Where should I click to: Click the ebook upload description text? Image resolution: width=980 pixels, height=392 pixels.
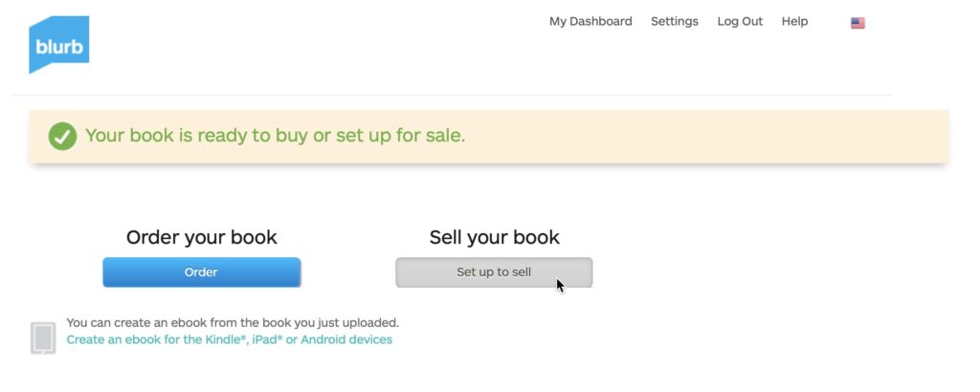point(233,323)
